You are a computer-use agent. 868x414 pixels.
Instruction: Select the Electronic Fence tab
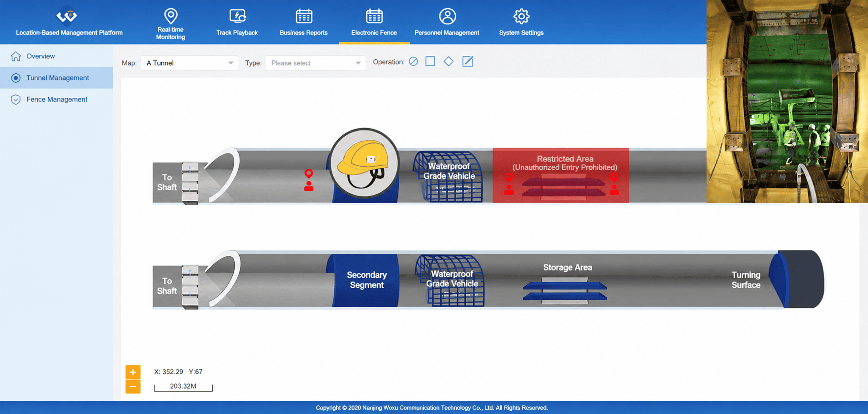pyautogui.click(x=374, y=22)
